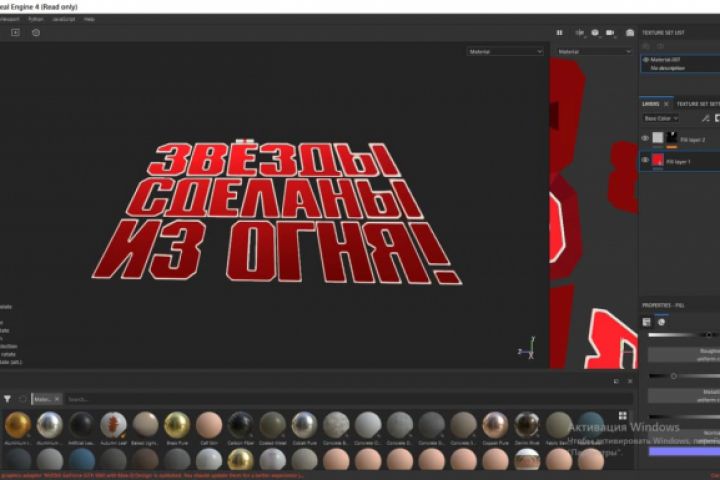The height and width of the screenshot is (480, 720).
Task: Select the Material texture set entry
Action: [x=681, y=64]
